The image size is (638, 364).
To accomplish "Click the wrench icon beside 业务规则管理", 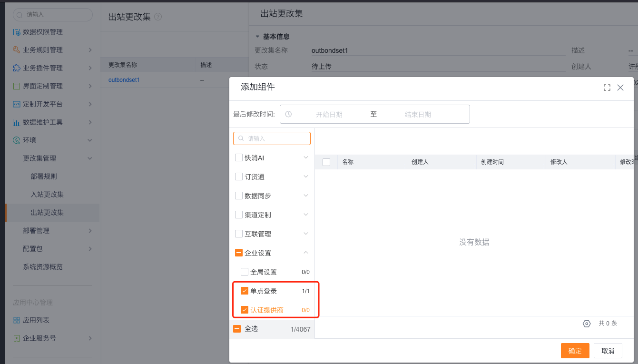I will [17, 49].
